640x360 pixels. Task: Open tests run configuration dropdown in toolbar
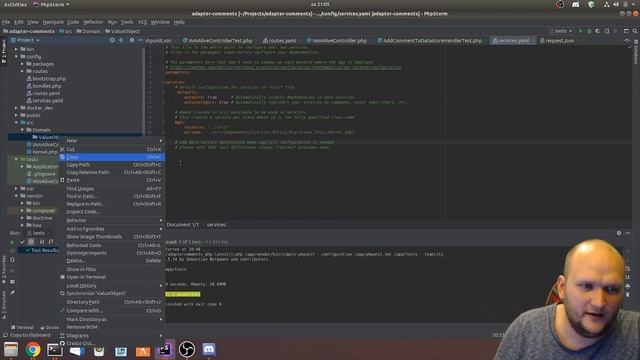[x=560, y=31]
